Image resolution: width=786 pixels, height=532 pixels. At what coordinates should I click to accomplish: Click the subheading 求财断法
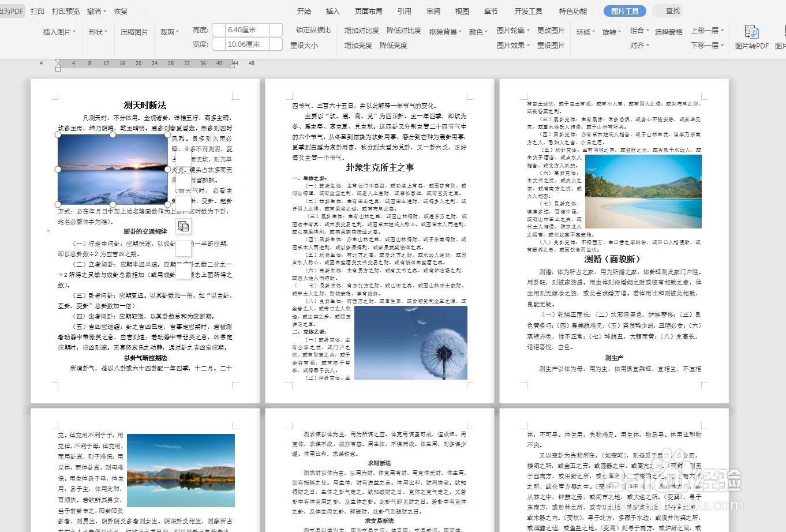click(x=380, y=463)
